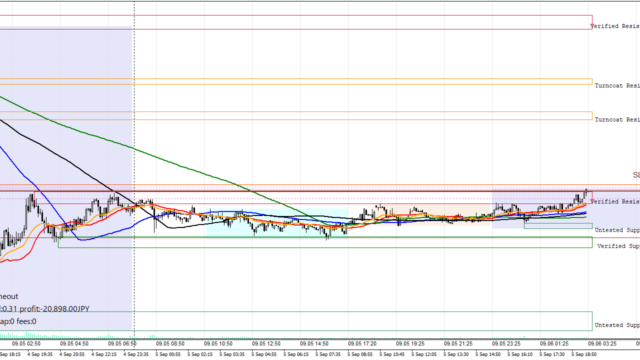Click the 09.05 19:25 time axis label
640x360 pixels.
click(x=410, y=344)
